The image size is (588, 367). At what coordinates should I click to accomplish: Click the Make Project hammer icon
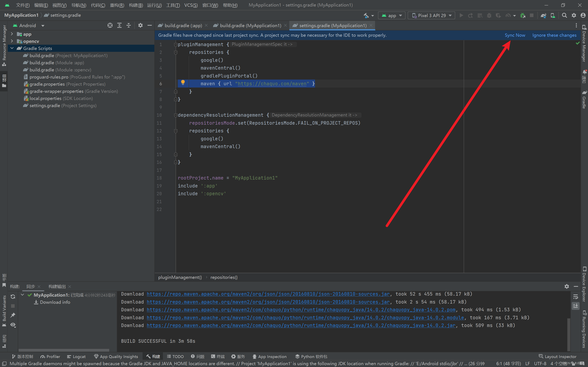click(x=366, y=16)
